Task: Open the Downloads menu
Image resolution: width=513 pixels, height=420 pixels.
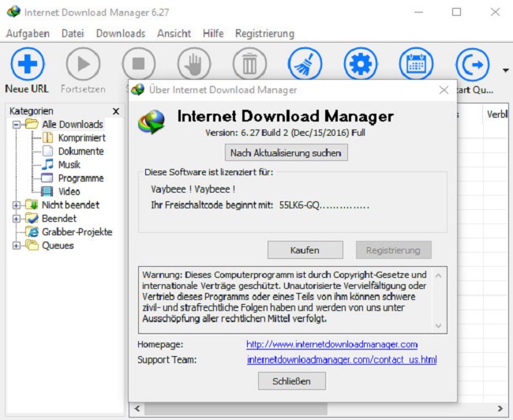Action: point(121,33)
